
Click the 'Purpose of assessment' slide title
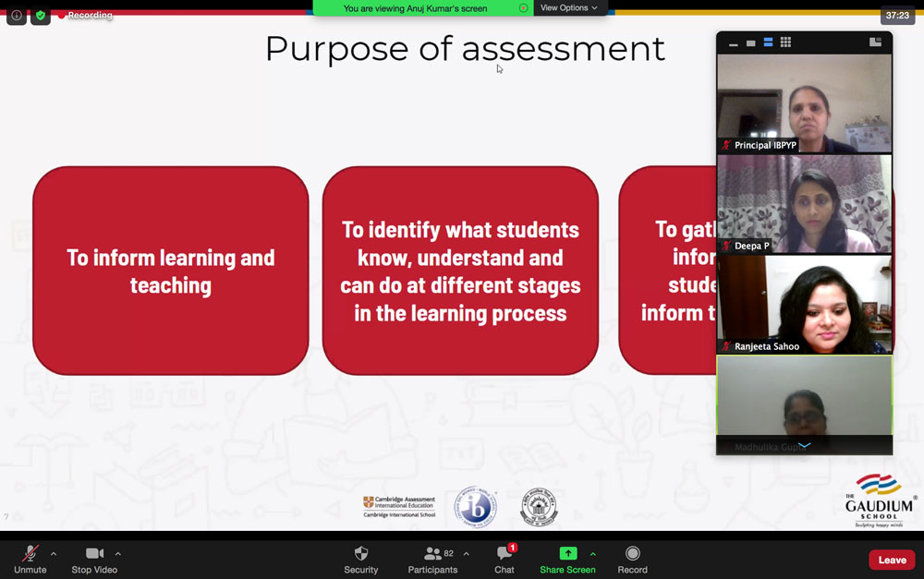[x=465, y=49]
